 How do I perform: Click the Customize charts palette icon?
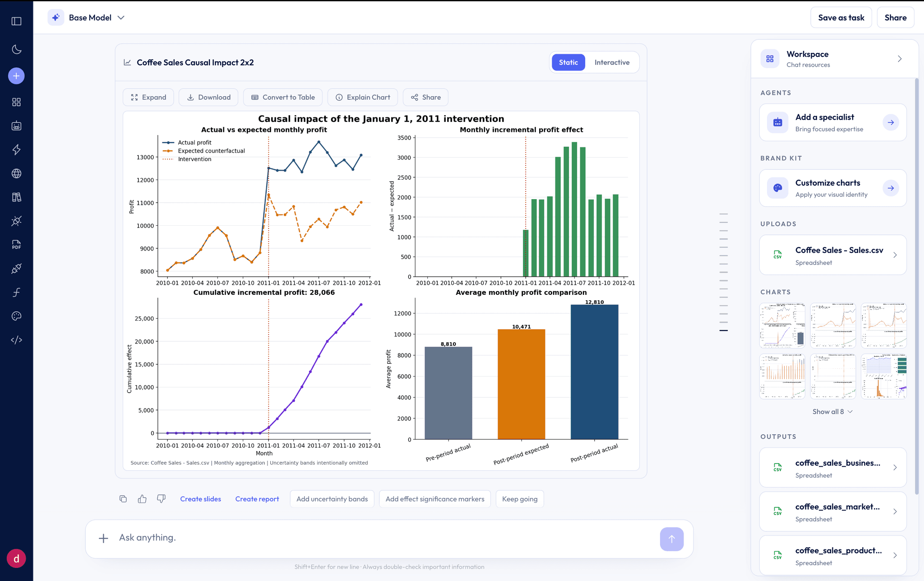777,188
